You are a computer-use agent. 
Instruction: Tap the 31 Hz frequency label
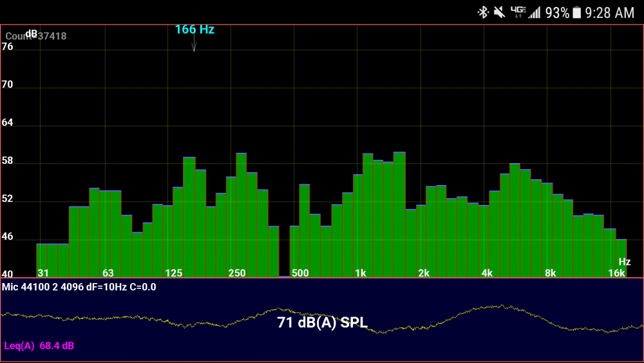tap(43, 273)
